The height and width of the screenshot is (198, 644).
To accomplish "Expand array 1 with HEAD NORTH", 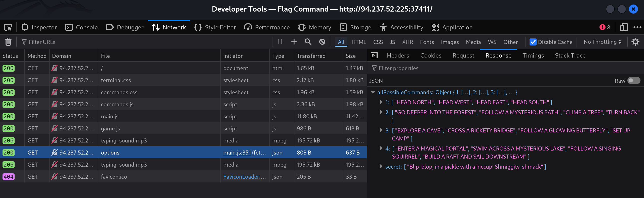I will (x=381, y=102).
